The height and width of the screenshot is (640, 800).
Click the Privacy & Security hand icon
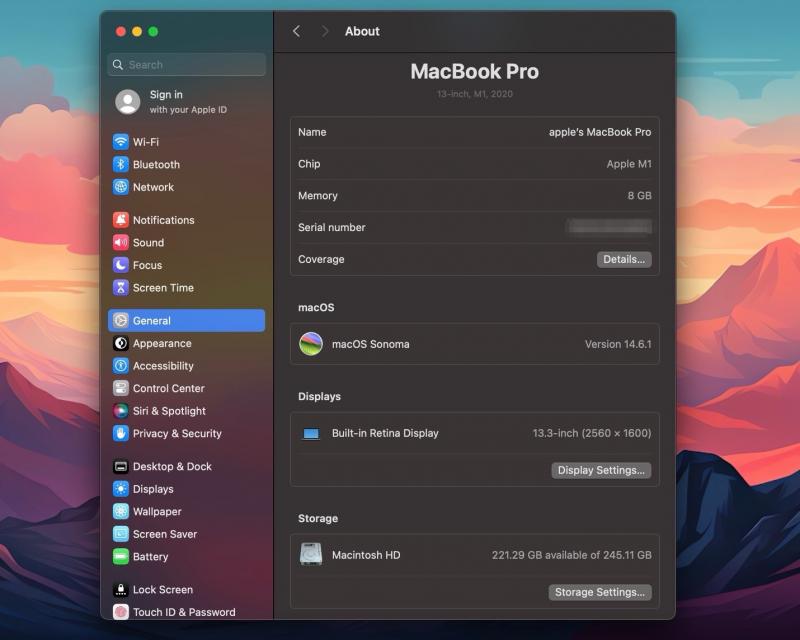(121, 433)
